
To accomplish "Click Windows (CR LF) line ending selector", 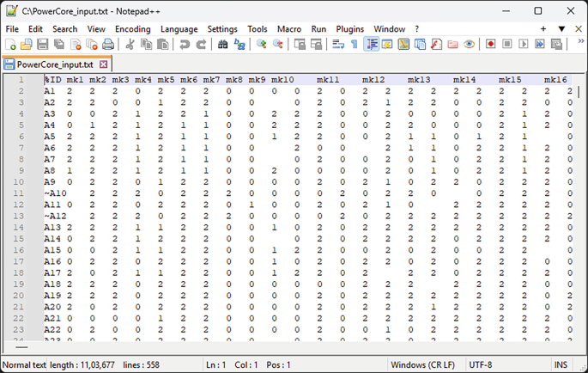I will tap(423, 365).
